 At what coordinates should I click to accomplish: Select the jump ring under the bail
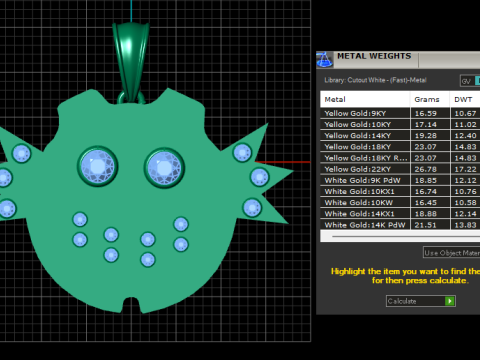[x=131, y=98]
